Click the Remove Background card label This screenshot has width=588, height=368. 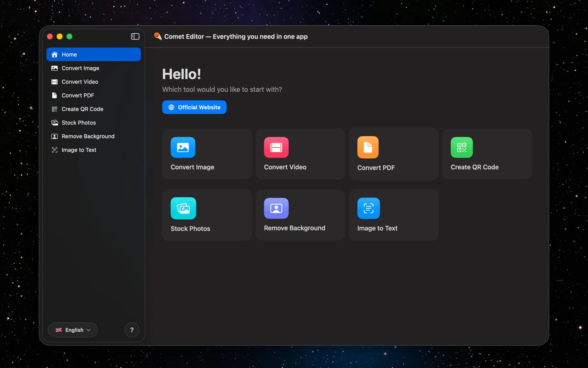(x=295, y=228)
